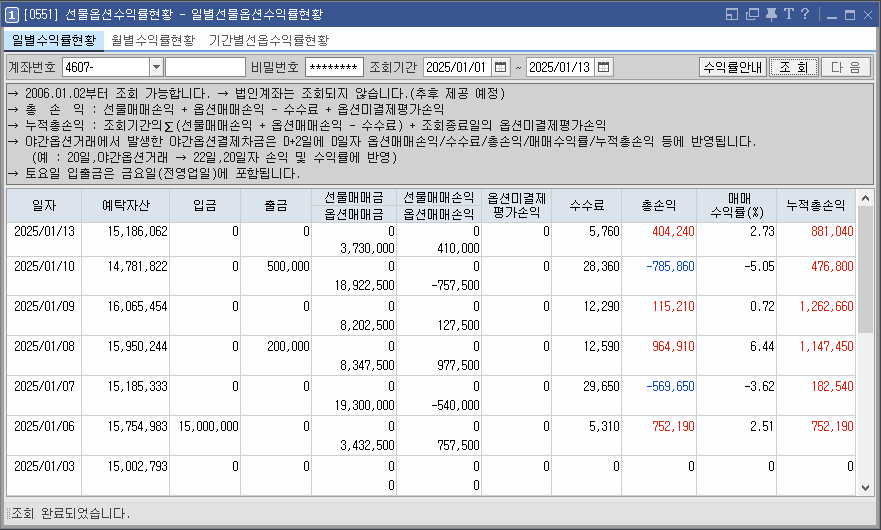881x530 pixels.
Task: Expand account number dropdown
Action: coord(156,67)
